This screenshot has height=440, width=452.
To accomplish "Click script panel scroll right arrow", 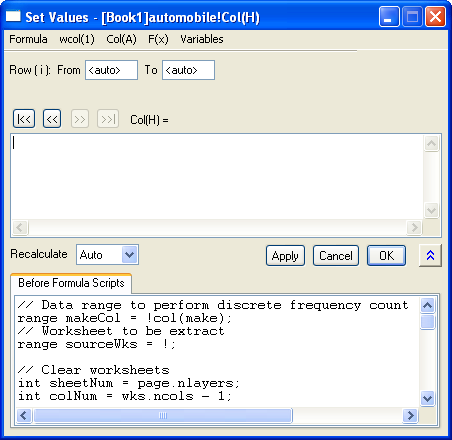I will (410, 415).
